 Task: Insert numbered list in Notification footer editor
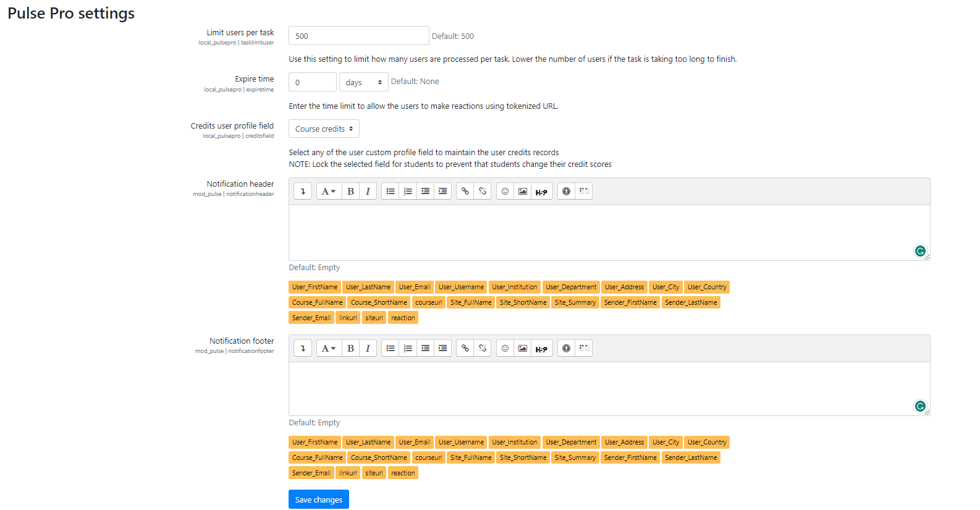coord(408,349)
